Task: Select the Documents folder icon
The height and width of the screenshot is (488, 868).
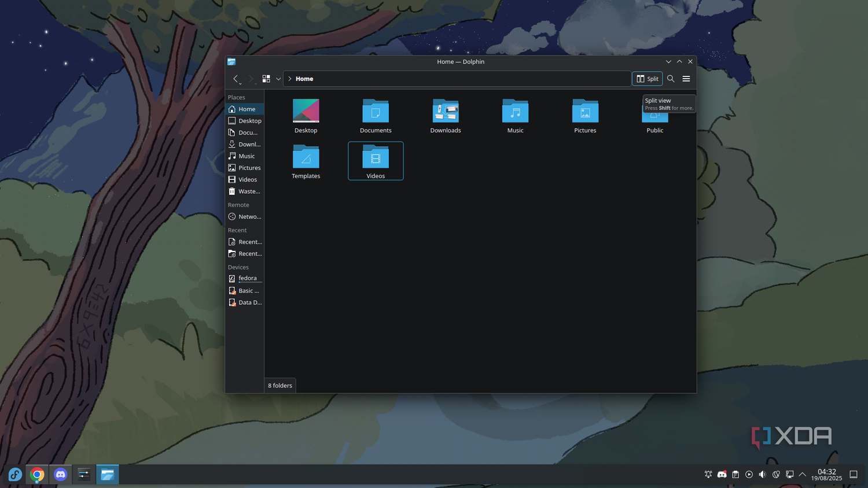Action: click(x=376, y=111)
